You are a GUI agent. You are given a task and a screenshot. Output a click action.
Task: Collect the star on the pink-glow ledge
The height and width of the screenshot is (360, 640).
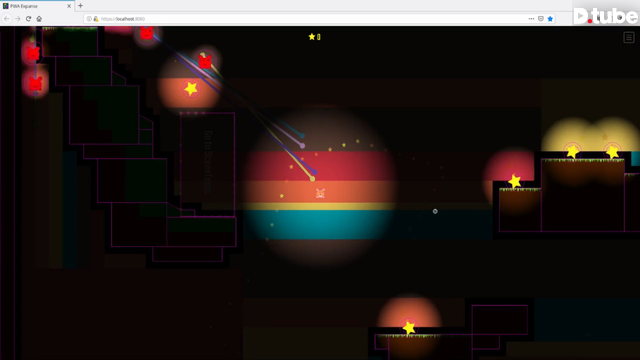pos(514,181)
